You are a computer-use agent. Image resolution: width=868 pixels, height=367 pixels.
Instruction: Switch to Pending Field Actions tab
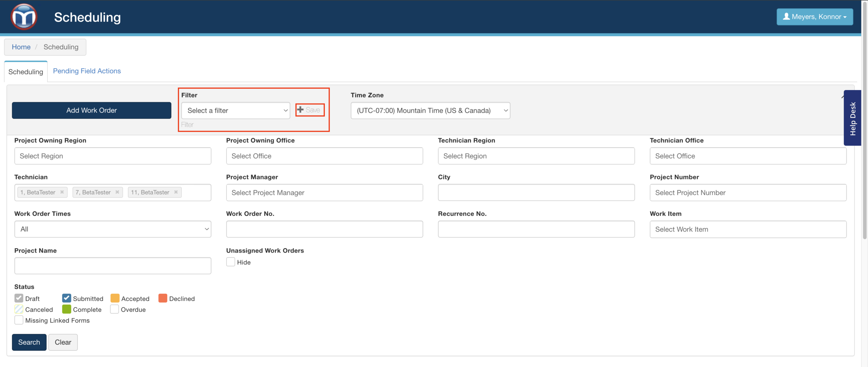pyautogui.click(x=87, y=71)
